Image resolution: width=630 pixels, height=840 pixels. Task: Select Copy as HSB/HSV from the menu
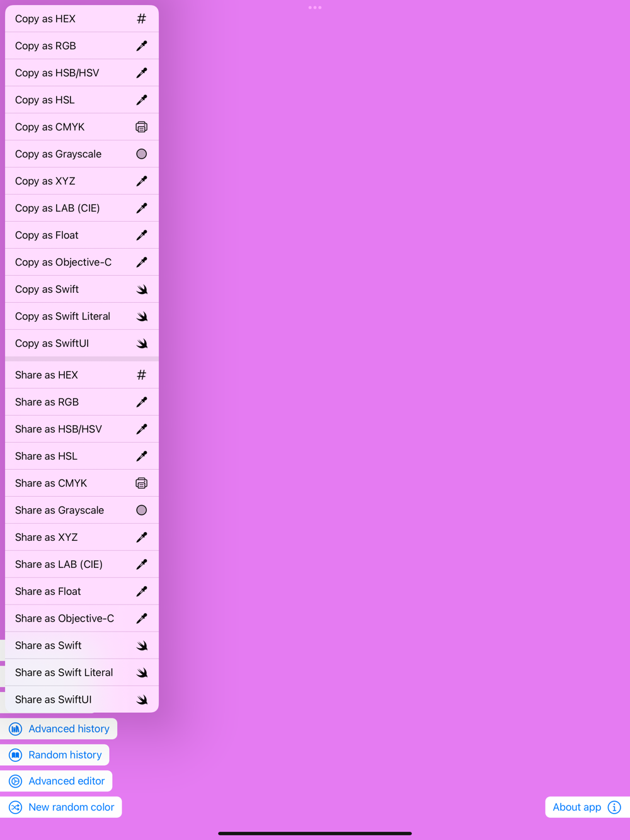point(82,73)
